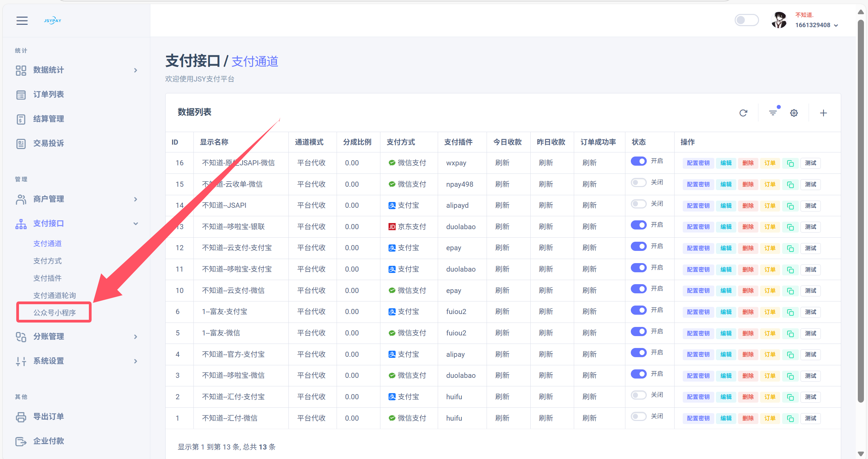Click the page vertical scrollbar
868x459 pixels.
click(x=861, y=210)
